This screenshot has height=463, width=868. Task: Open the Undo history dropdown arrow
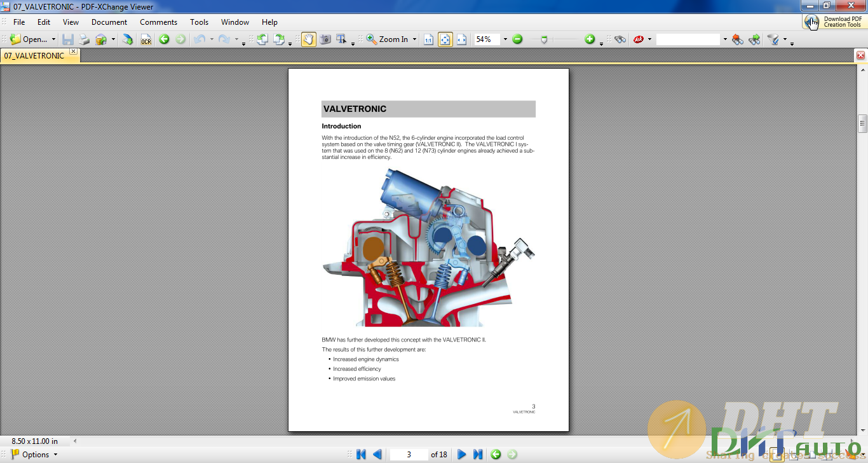click(212, 39)
